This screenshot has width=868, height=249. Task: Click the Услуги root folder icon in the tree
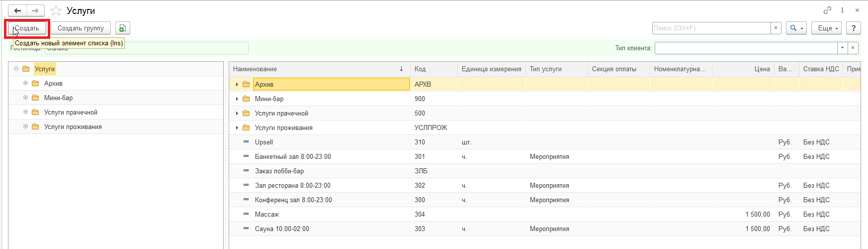[x=26, y=69]
